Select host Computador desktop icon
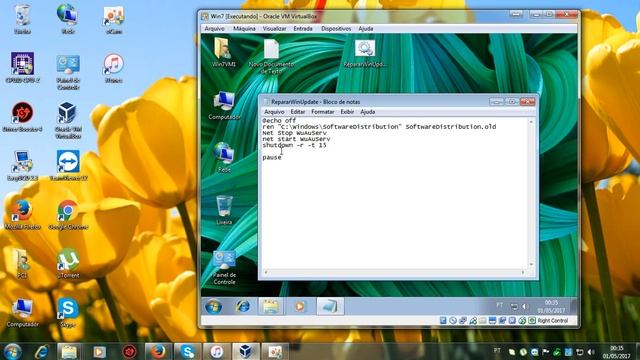640x360 pixels. pos(22,313)
